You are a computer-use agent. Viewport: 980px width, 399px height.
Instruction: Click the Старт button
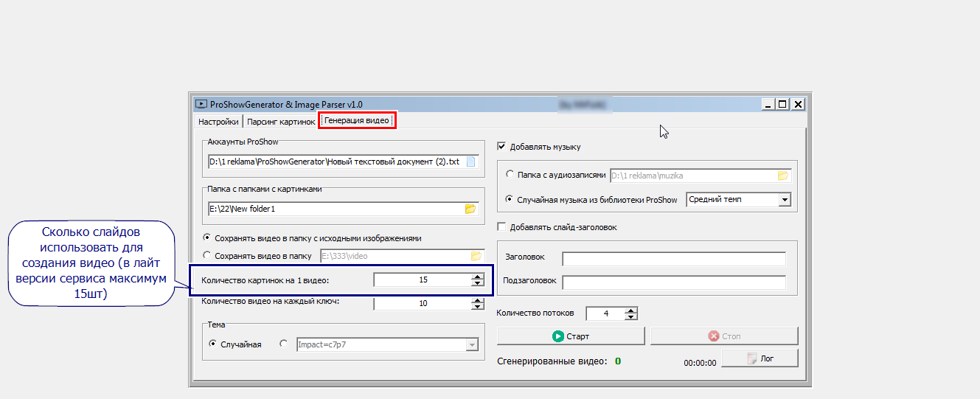click(x=571, y=336)
